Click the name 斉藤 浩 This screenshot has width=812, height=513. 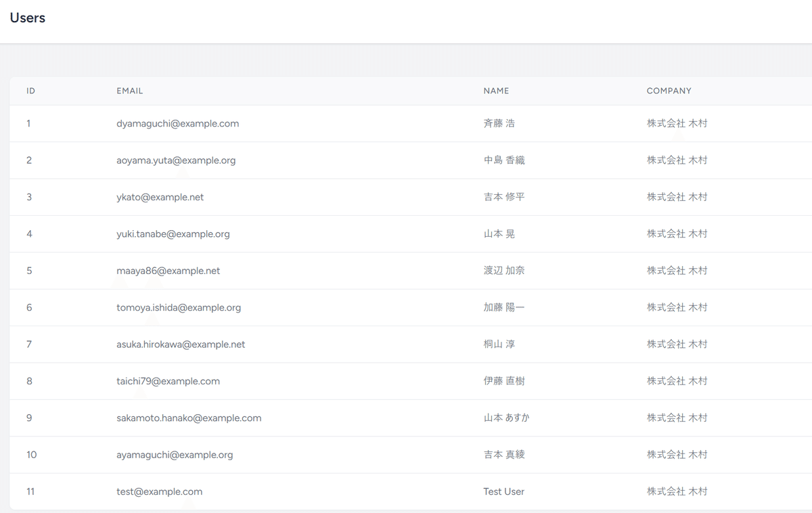(499, 124)
